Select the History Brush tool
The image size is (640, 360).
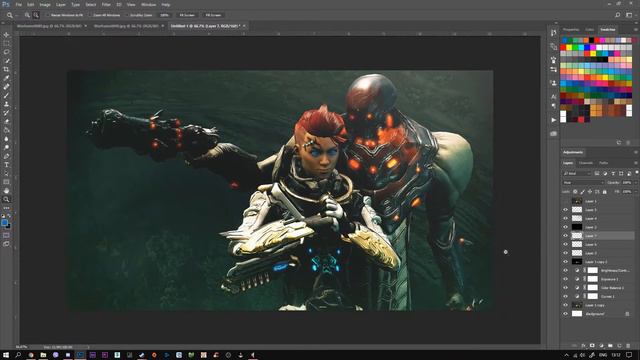(6, 113)
